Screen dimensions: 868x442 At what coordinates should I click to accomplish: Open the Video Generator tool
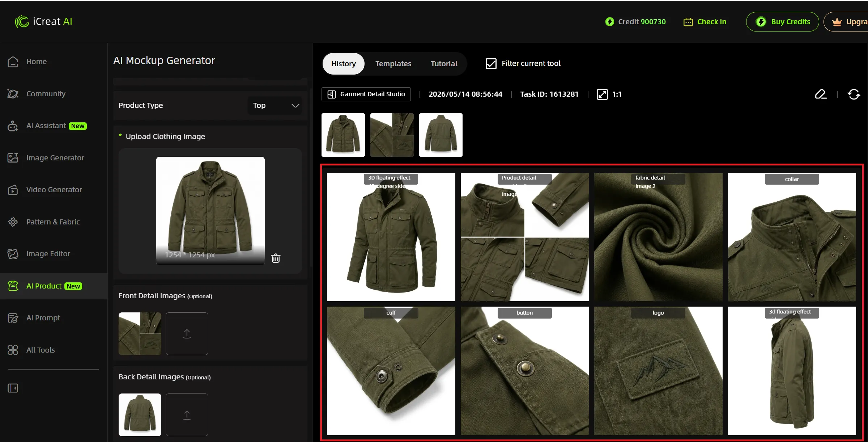(x=44, y=190)
